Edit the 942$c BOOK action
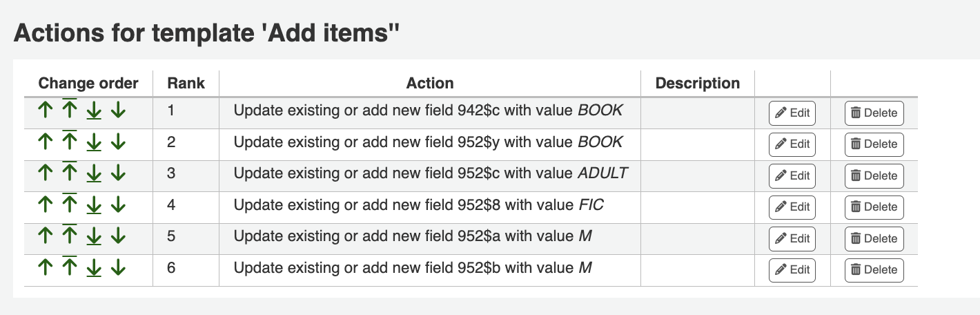 tap(792, 113)
